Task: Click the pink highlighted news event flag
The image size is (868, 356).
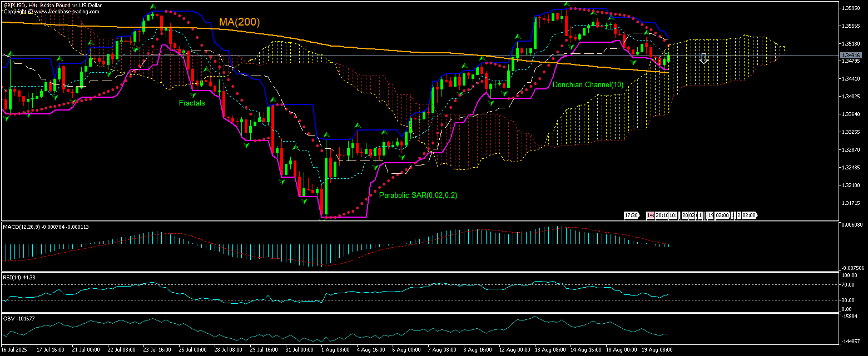Action: click(x=650, y=215)
